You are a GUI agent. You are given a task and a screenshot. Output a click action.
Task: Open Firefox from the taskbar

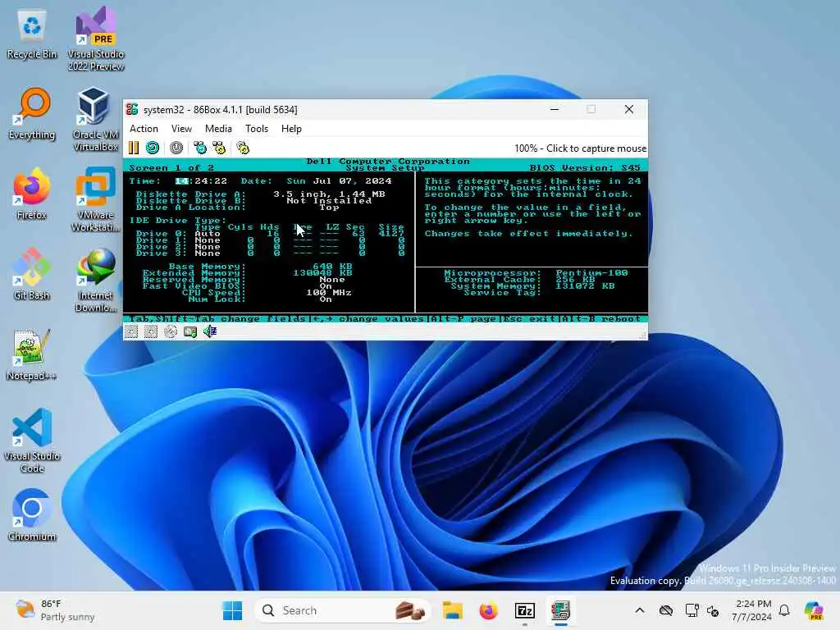pos(489,610)
